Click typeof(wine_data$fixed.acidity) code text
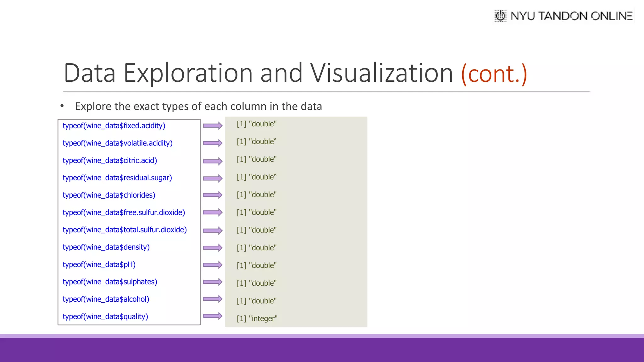This screenshot has height=362, width=644. pos(114,126)
